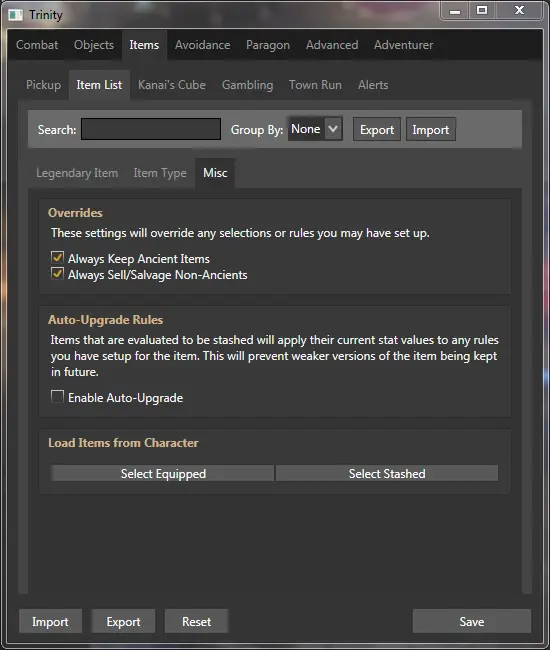Click the bottom-left Import button
Screen dimensions: 550x650
pos(50,621)
